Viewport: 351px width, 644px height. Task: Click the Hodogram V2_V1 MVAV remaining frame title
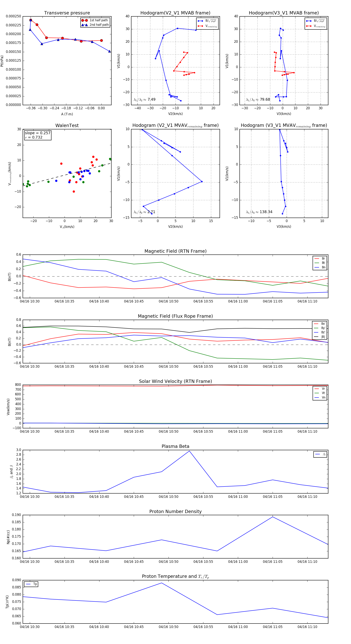coord(175,125)
